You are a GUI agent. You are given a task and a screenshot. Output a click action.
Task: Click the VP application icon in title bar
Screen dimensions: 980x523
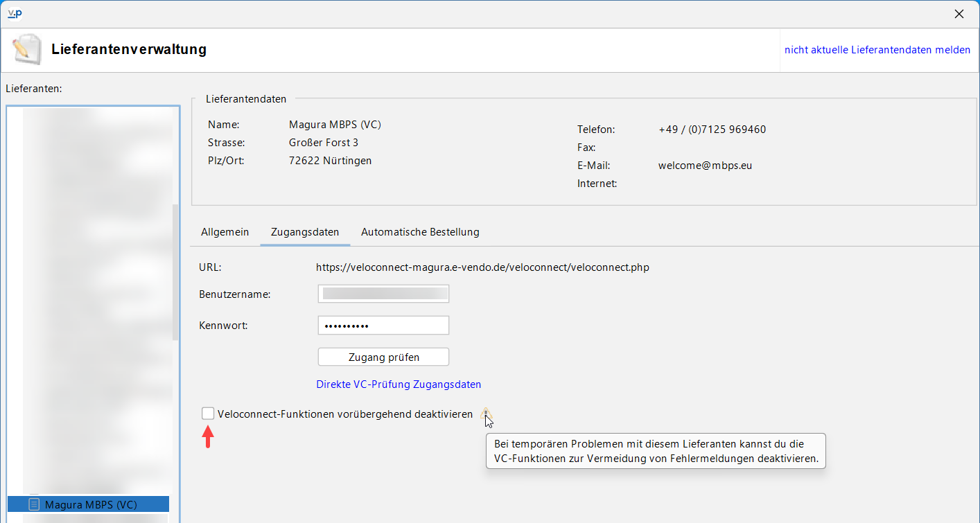[x=14, y=14]
